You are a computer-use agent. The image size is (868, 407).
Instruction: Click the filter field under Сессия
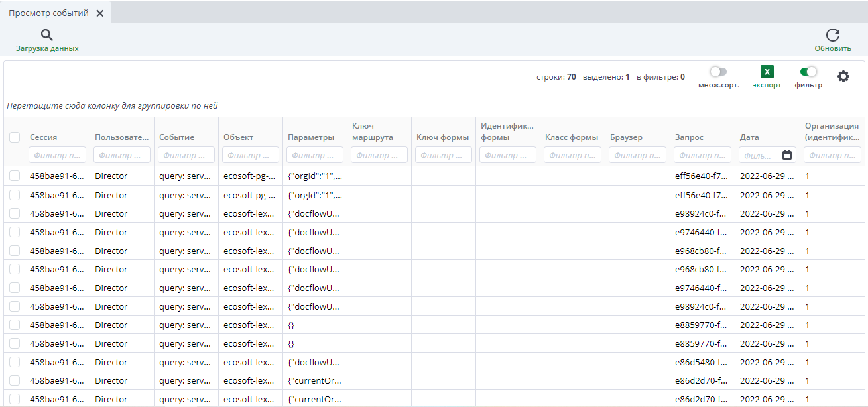pyautogui.click(x=57, y=155)
